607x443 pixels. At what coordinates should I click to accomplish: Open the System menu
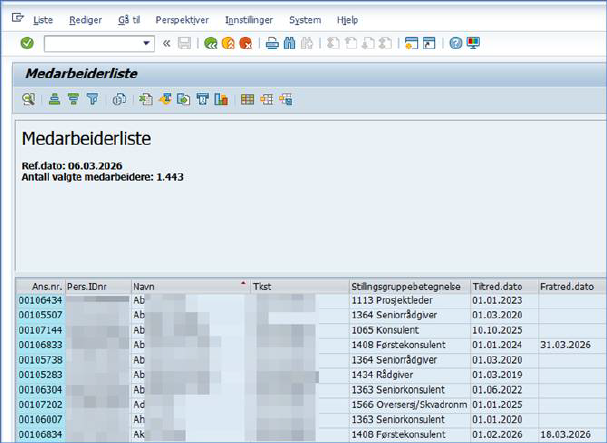(305, 20)
